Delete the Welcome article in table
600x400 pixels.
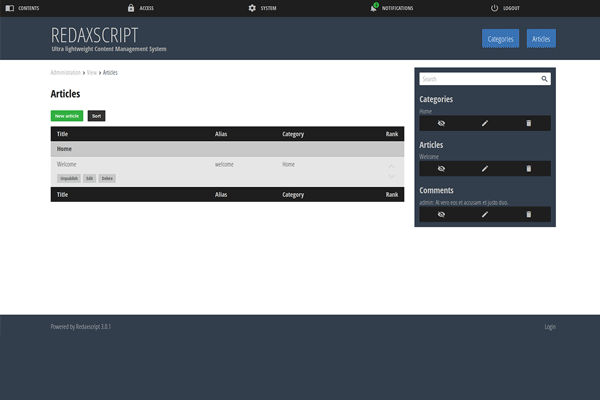107,178
